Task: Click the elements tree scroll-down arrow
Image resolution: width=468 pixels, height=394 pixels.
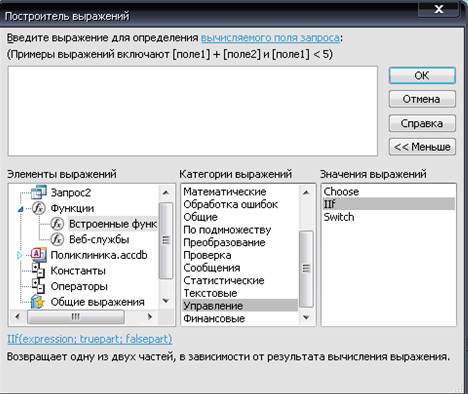Action: click(166, 301)
